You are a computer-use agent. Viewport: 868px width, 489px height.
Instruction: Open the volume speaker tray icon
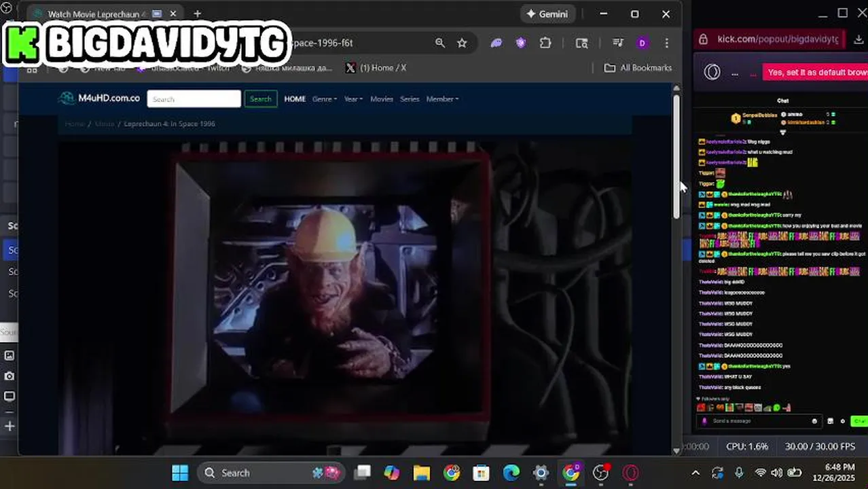(x=777, y=473)
